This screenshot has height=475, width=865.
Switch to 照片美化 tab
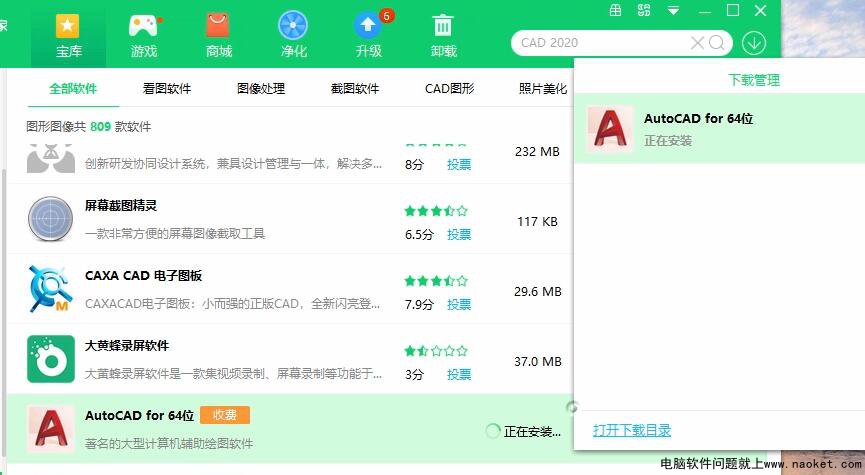[543, 88]
